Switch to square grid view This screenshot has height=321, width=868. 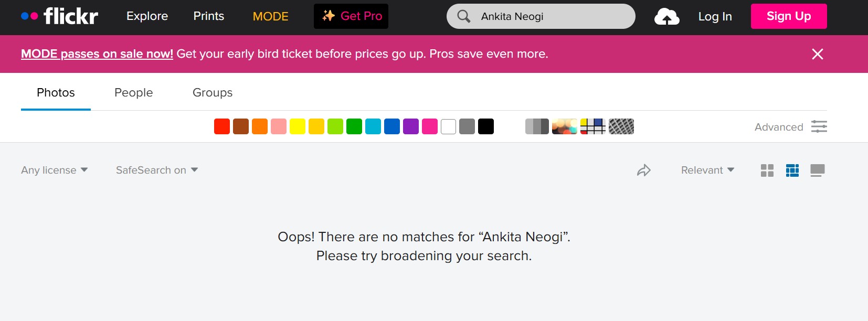coord(767,170)
